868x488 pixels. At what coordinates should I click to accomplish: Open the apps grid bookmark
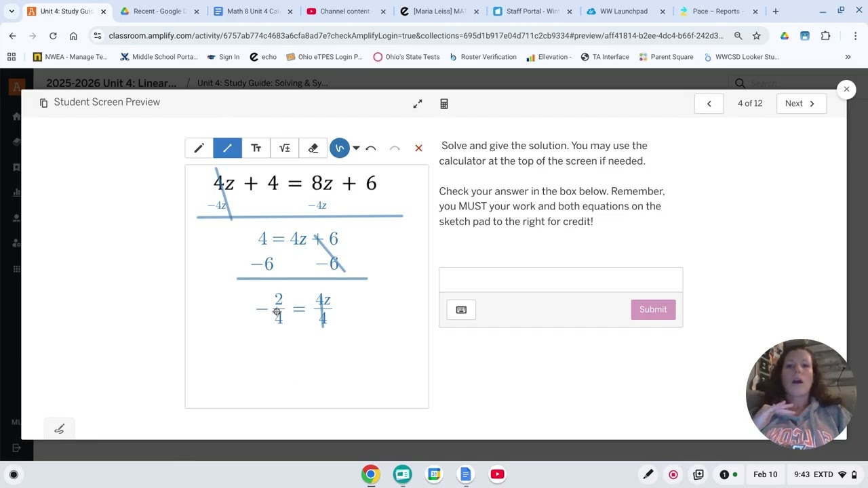(x=12, y=57)
